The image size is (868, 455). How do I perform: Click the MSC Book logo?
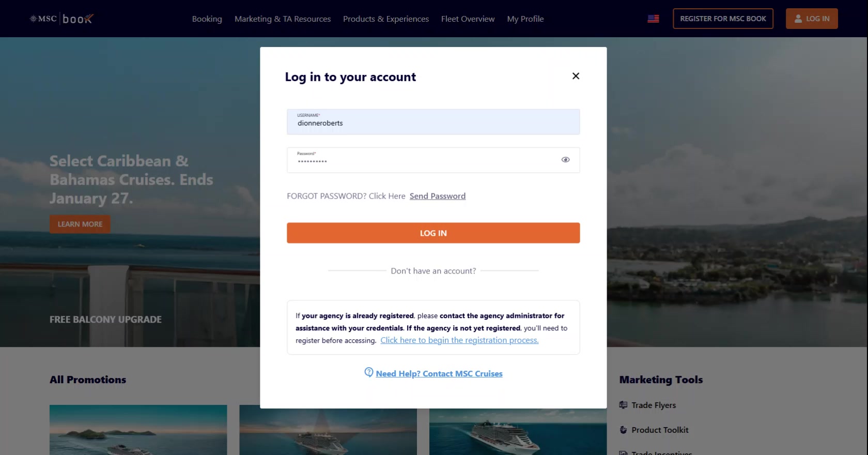61,19
